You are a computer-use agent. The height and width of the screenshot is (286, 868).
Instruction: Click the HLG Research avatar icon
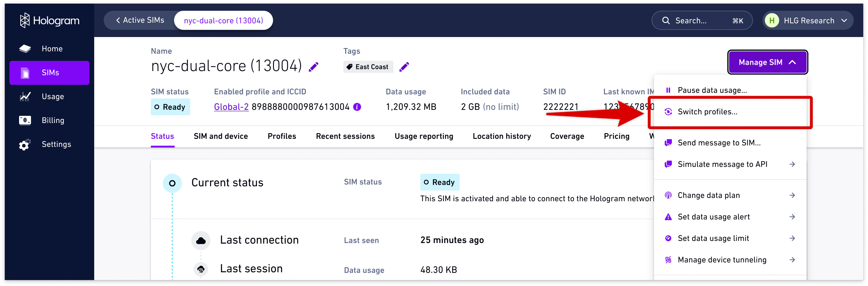772,21
